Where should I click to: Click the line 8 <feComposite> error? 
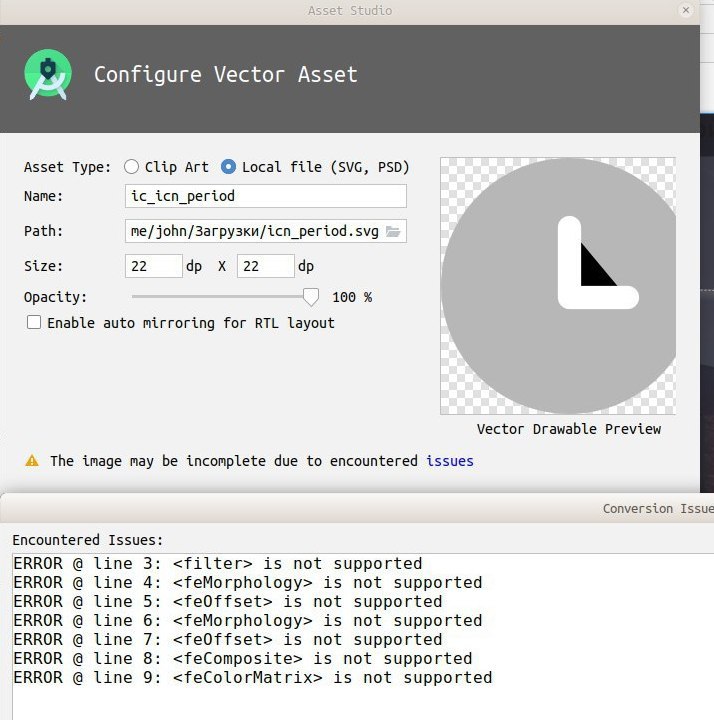(243, 658)
